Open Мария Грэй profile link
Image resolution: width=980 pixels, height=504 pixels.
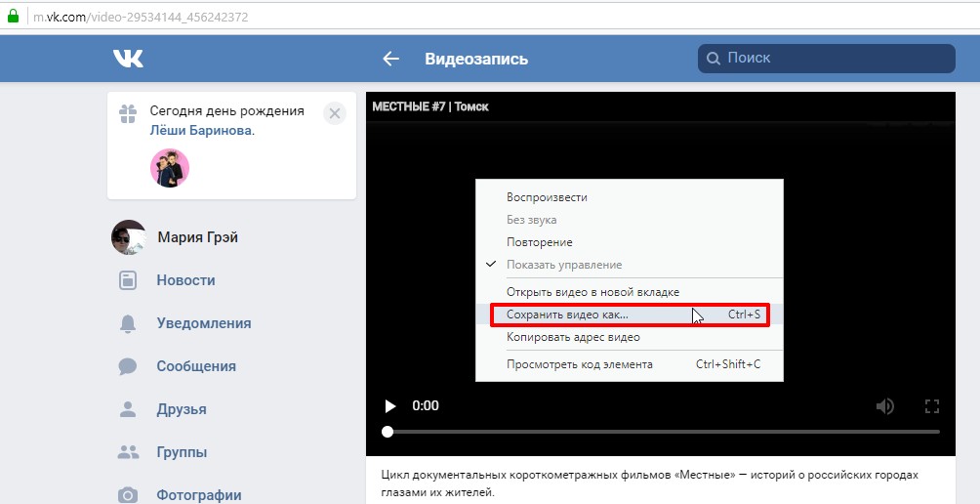coord(197,237)
